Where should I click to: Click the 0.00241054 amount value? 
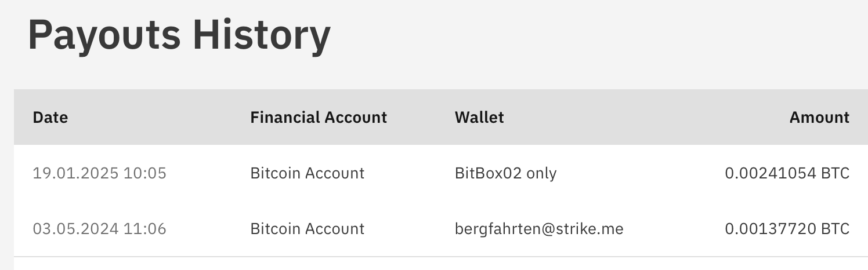[771, 173]
